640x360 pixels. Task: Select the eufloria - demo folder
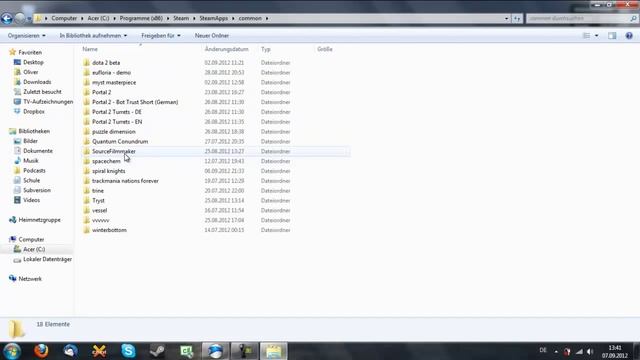tap(111, 73)
